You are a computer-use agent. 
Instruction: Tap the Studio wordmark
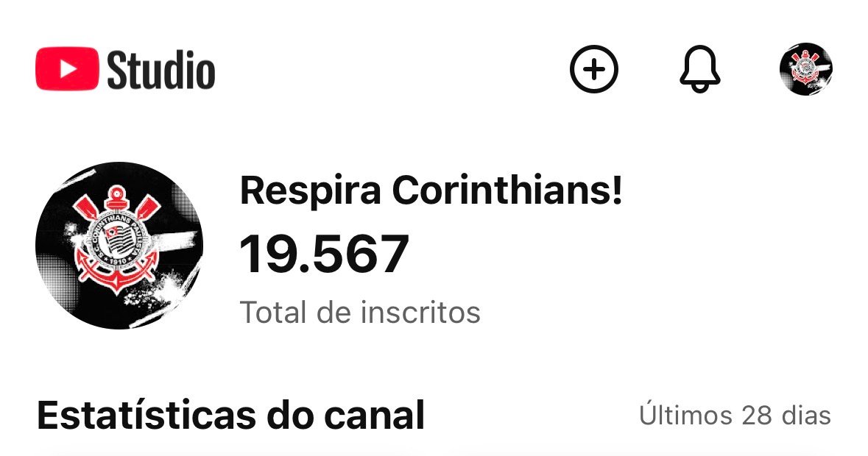(x=161, y=70)
